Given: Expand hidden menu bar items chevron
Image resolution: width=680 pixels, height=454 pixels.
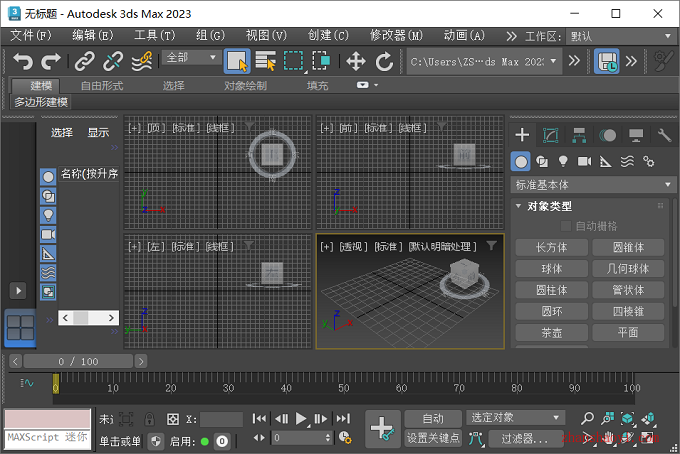Looking at the screenshot, I should point(511,36).
